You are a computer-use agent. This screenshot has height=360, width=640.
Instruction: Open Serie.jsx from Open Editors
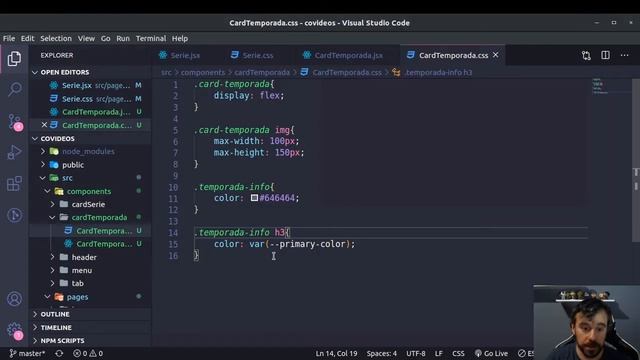point(90,85)
